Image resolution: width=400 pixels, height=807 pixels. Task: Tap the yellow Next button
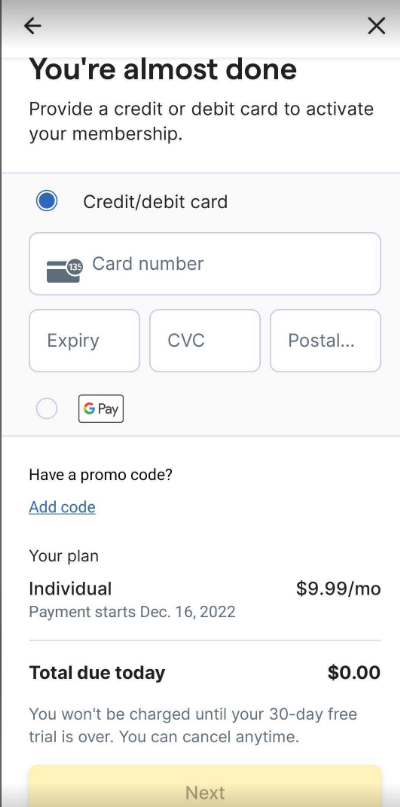click(205, 786)
